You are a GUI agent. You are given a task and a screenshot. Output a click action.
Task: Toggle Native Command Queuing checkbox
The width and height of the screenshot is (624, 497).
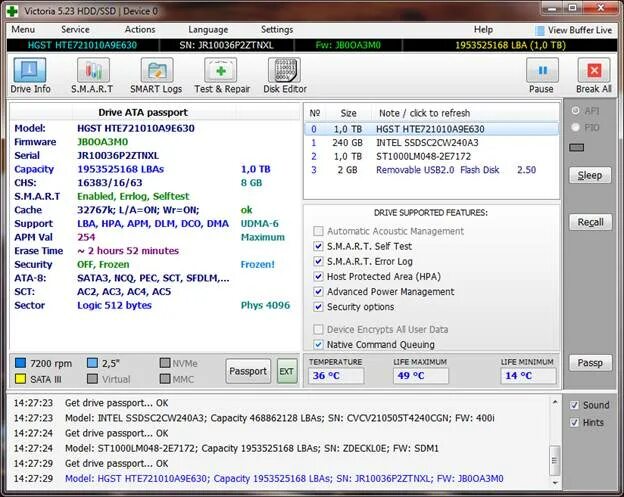click(x=318, y=344)
